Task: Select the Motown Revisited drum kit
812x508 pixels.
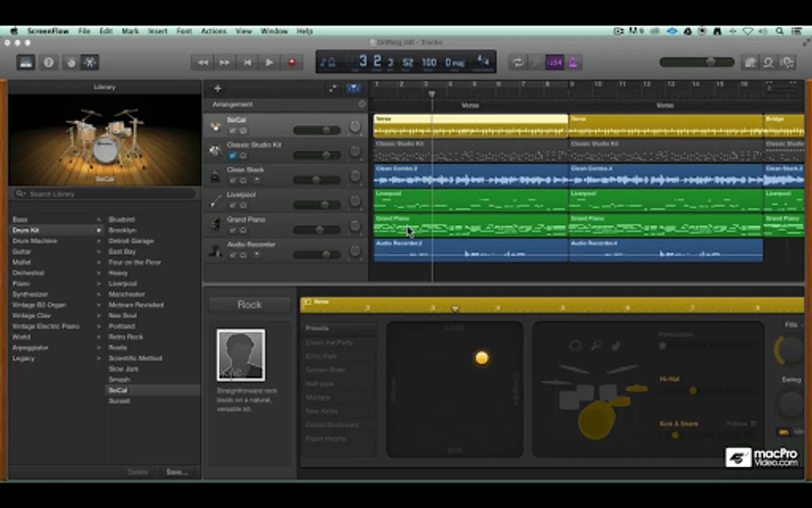Action: pyautogui.click(x=136, y=305)
